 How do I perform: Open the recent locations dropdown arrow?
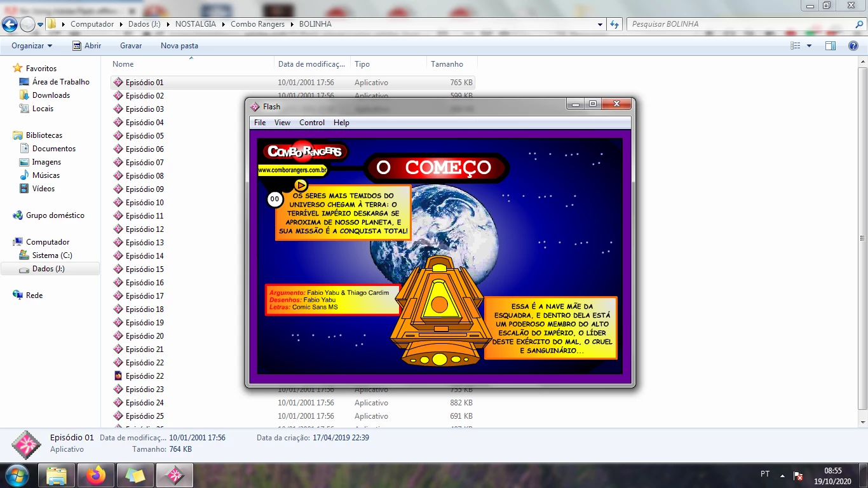40,25
